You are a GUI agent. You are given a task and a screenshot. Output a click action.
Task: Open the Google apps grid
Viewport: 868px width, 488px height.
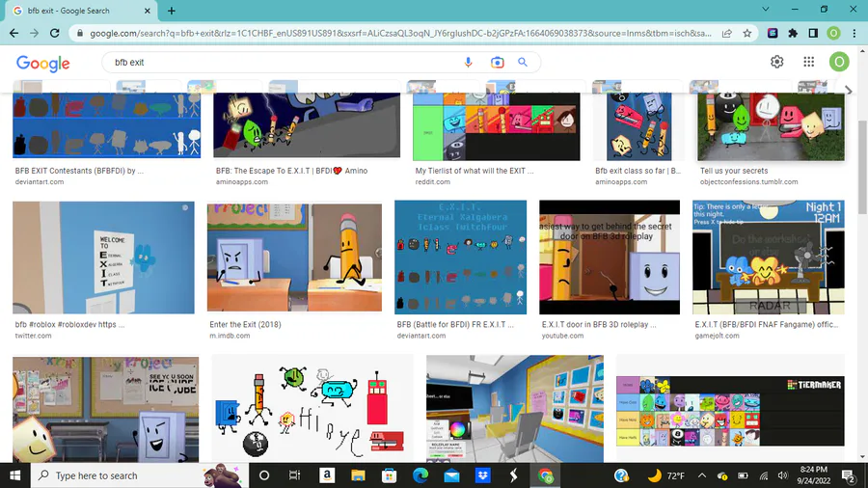pos(809,62)
